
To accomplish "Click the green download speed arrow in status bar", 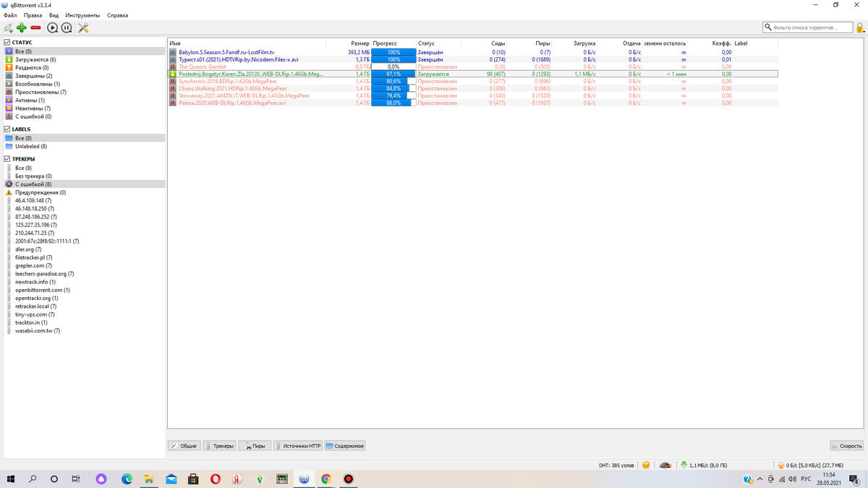I will point(684,465).
